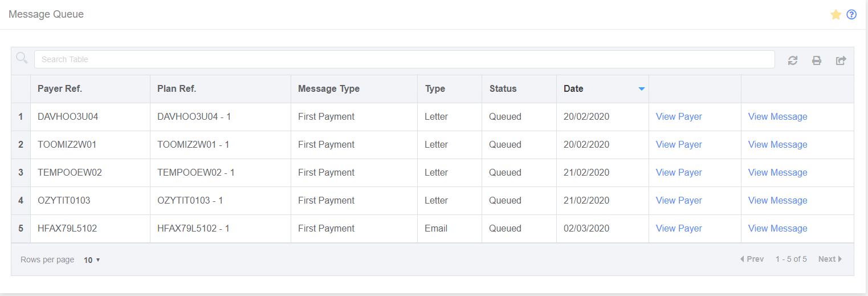Viewport: 868px width, 296px height.
Task: View Message for TEMPOOEW02
Action: tap(777, 172)
